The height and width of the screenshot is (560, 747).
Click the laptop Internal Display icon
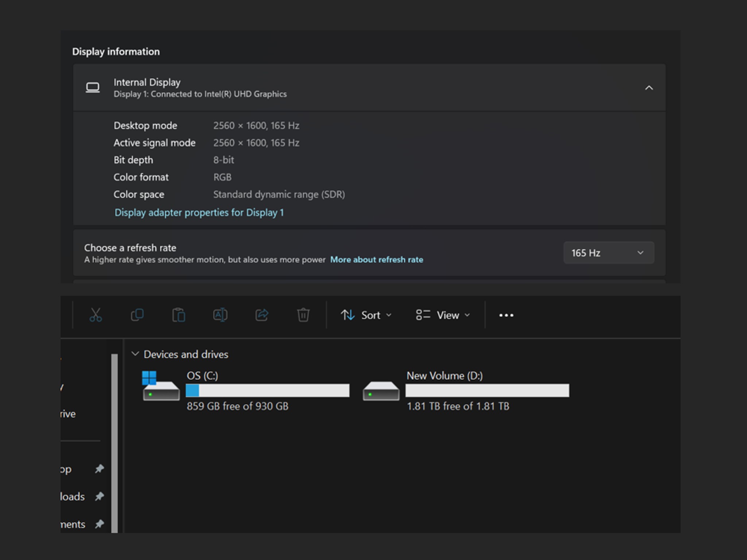click(x=93, y=88)
